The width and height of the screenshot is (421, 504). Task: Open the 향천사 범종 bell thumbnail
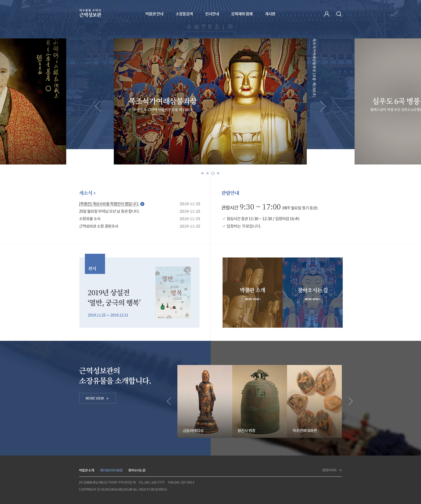(x=259, y=401)
